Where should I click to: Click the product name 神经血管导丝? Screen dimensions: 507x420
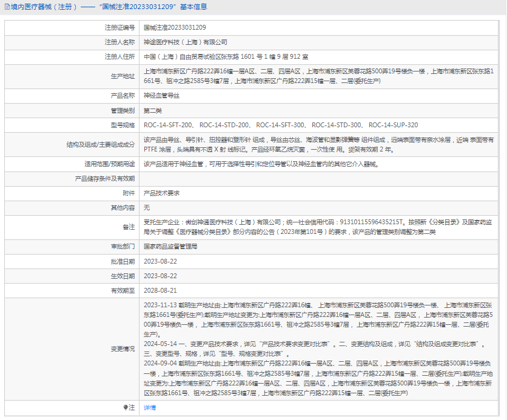162,96
